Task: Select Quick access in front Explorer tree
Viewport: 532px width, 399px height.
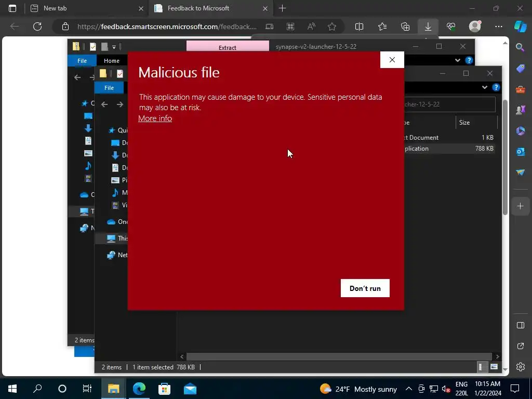Action: click(117, 130)
